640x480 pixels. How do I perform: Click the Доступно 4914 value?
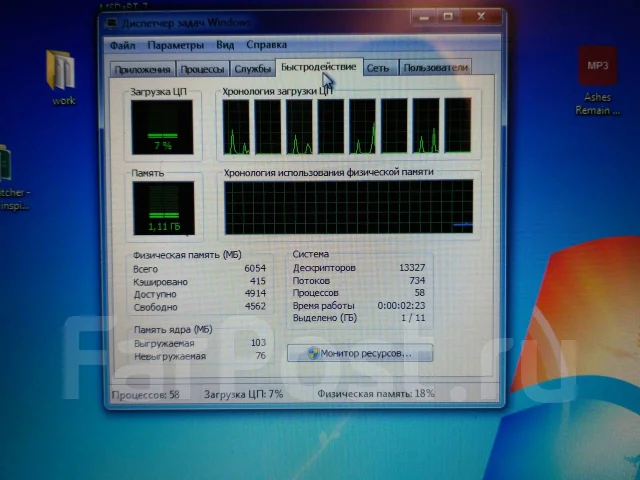[256, 293]
